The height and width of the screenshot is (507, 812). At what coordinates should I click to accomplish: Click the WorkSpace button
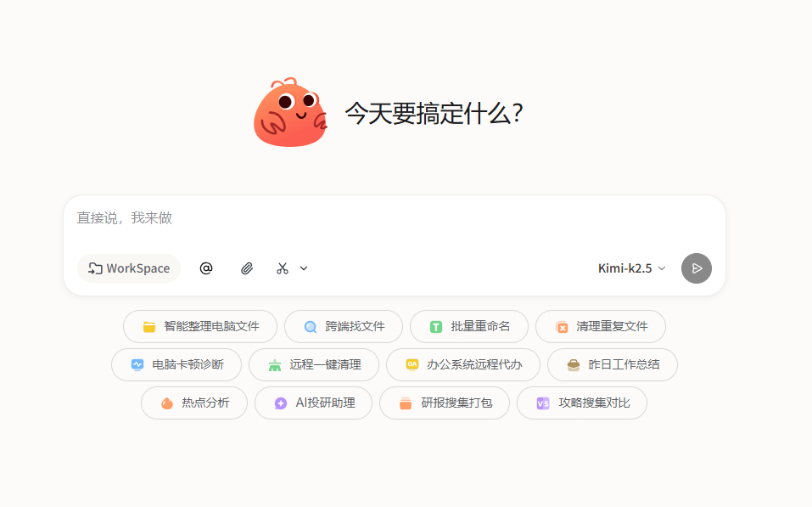(128, 268)
